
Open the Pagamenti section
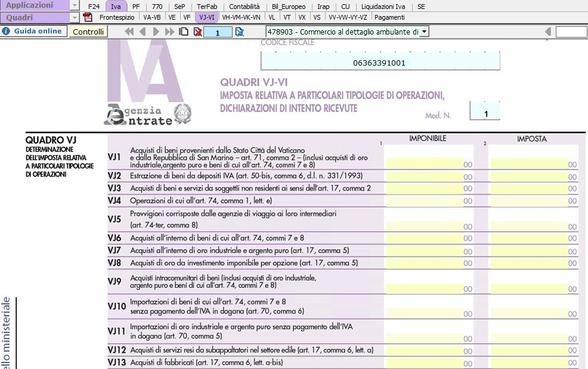point(389,17)
